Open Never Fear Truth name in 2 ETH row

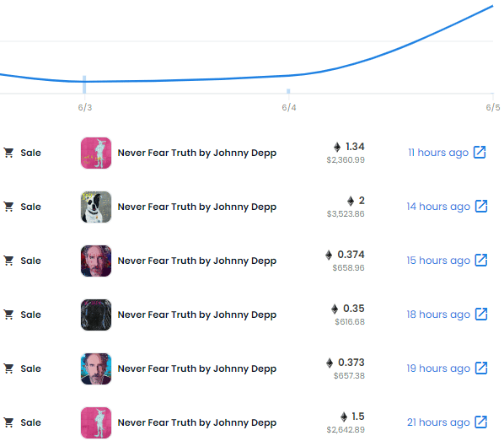tap(197, 207)
